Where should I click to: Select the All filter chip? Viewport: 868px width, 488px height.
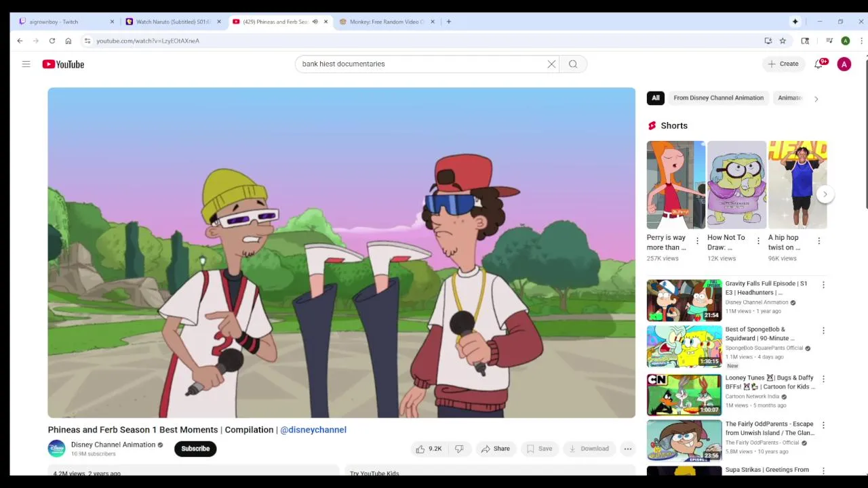coord(656,98)
